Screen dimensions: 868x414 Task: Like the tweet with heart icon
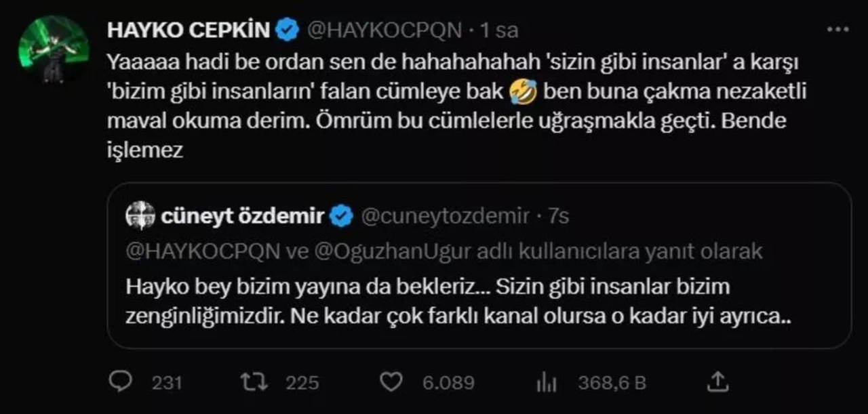[391, 382]
